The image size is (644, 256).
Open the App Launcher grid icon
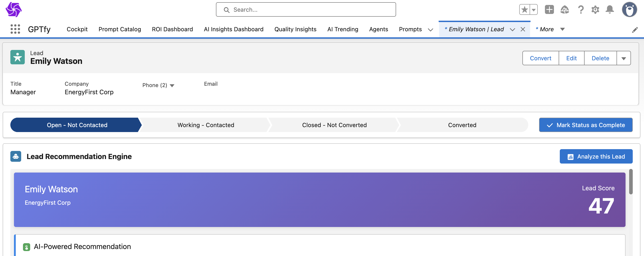15,29
